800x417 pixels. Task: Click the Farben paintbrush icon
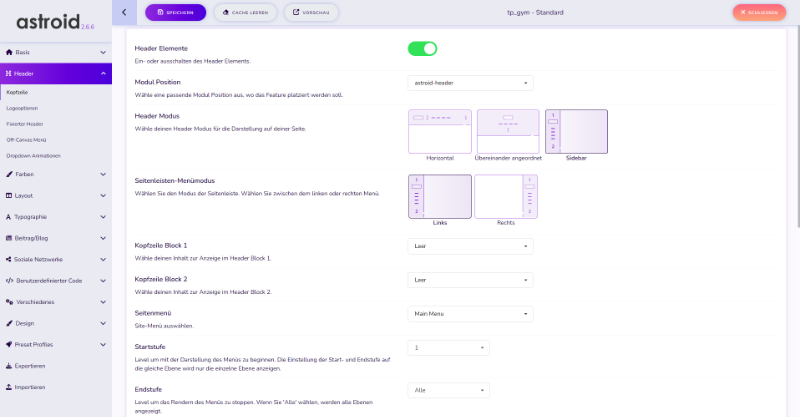[9, 174]
